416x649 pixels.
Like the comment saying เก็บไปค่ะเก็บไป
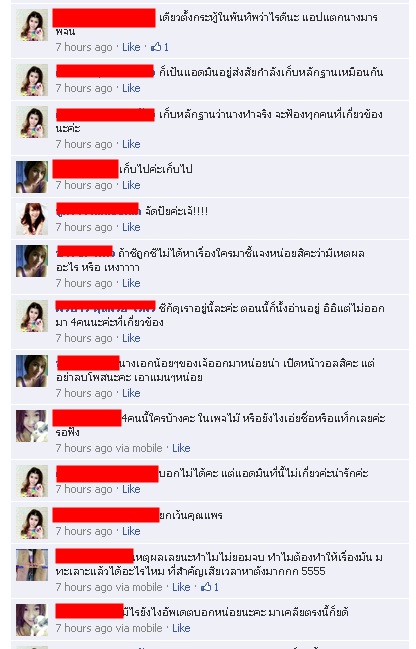(x=131, y=185)
